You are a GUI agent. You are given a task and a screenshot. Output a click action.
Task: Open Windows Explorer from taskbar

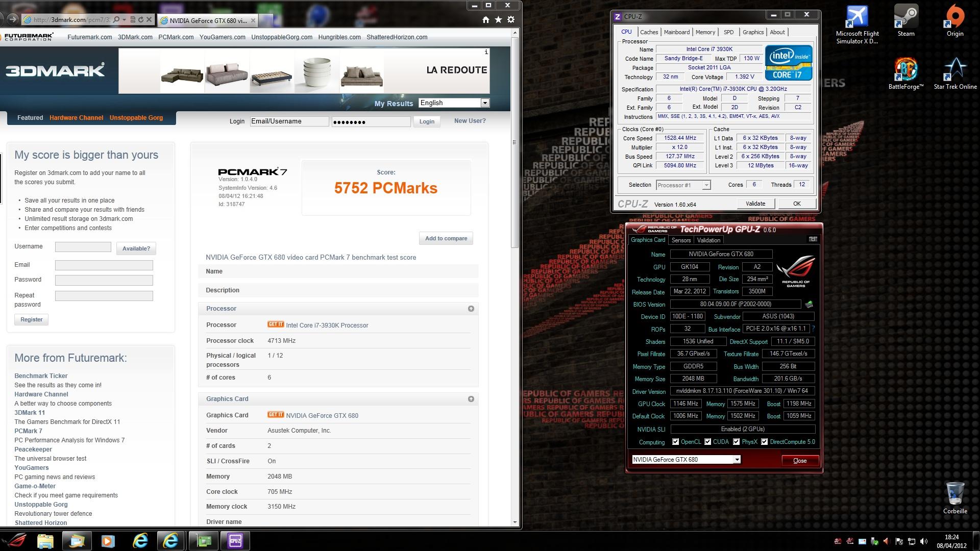pyautogui.click(x=45, y=541)
